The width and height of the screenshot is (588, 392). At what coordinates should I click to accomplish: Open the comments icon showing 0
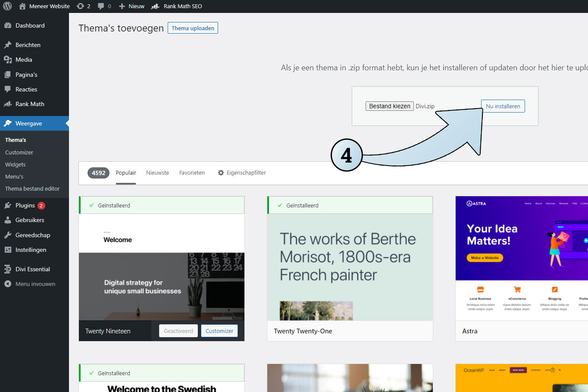click(x=102, y=6)
